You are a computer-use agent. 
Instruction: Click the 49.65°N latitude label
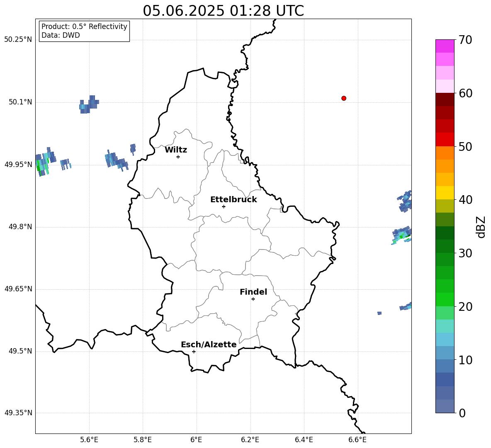click(18, 289)
